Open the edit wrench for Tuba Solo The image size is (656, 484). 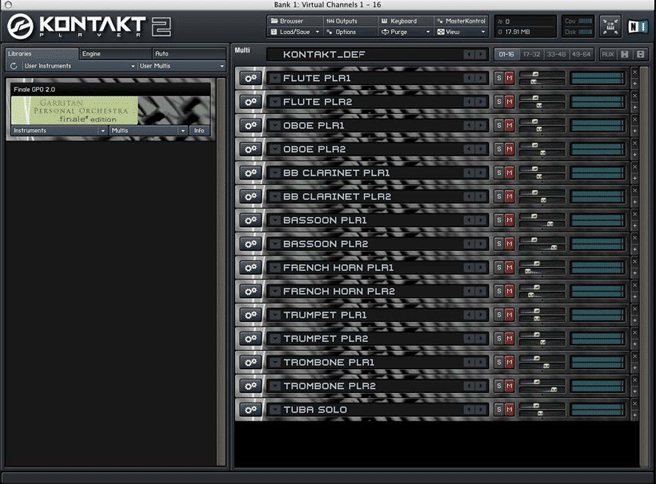click(x=251, y=410)
